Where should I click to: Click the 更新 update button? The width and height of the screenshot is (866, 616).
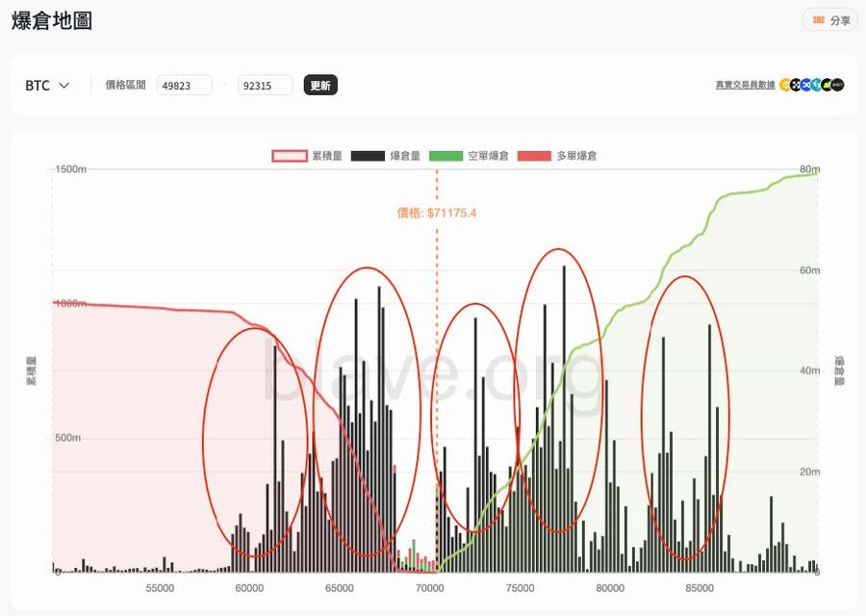click(319, 85)
